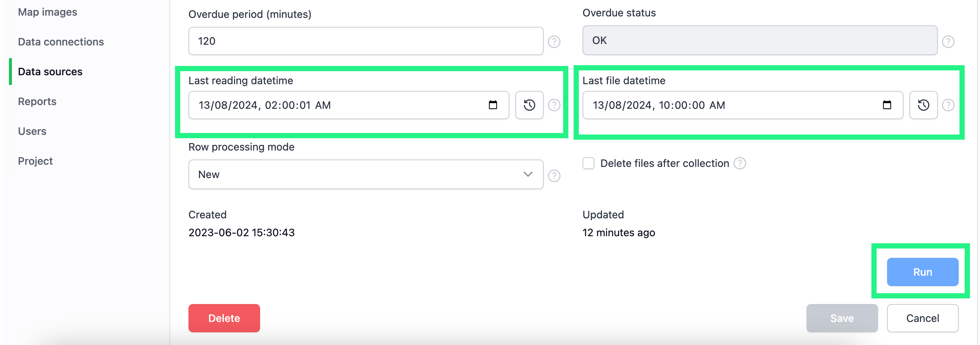Click help icon next to Last file datetime

(948, 105)
